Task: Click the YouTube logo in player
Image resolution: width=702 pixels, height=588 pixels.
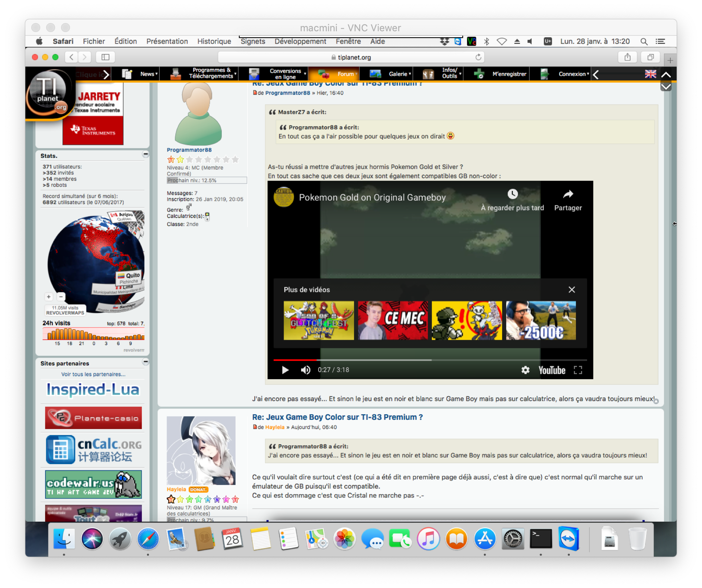Action: [x=552, y=370]
